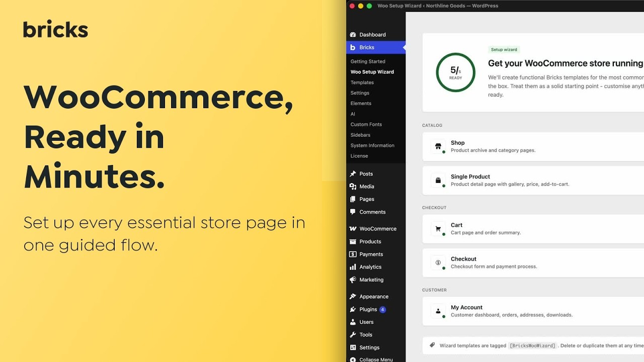This screenshot has width=644, height=362.
Task: Click the Plugins plug icon
Action: coord(353,309)
